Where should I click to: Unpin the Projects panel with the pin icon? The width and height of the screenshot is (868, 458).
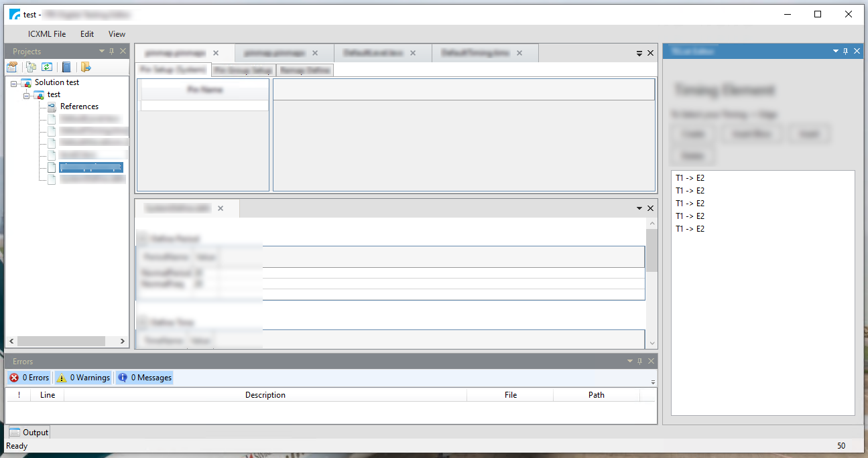click(x=112, y=50)
